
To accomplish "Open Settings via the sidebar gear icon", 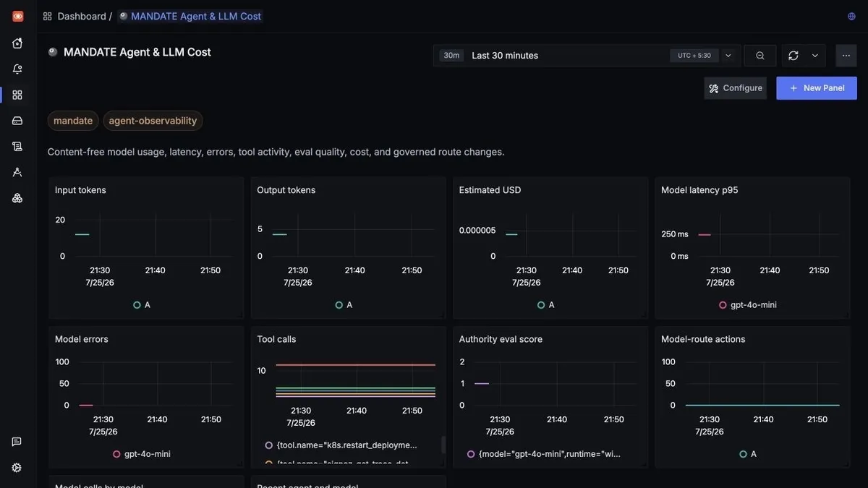I will tap(17, 468).
